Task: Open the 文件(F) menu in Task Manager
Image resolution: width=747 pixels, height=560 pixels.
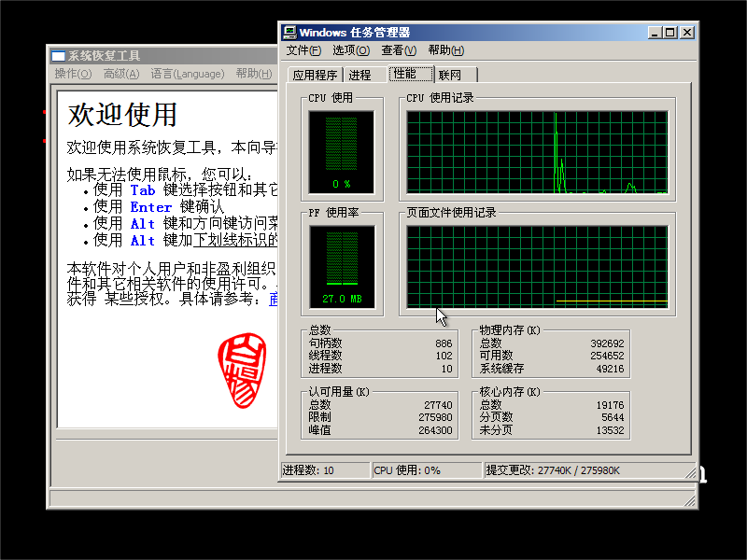Action: 303,50
